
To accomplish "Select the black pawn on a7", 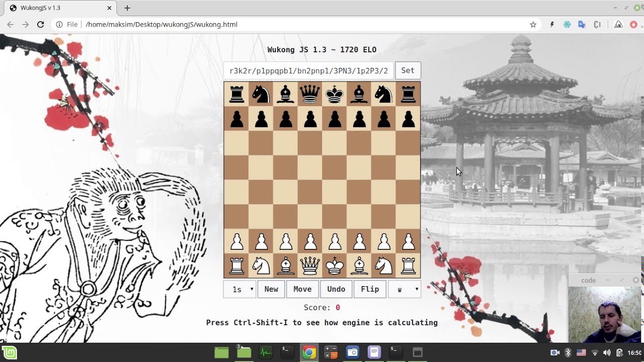I will coord(236,119).
